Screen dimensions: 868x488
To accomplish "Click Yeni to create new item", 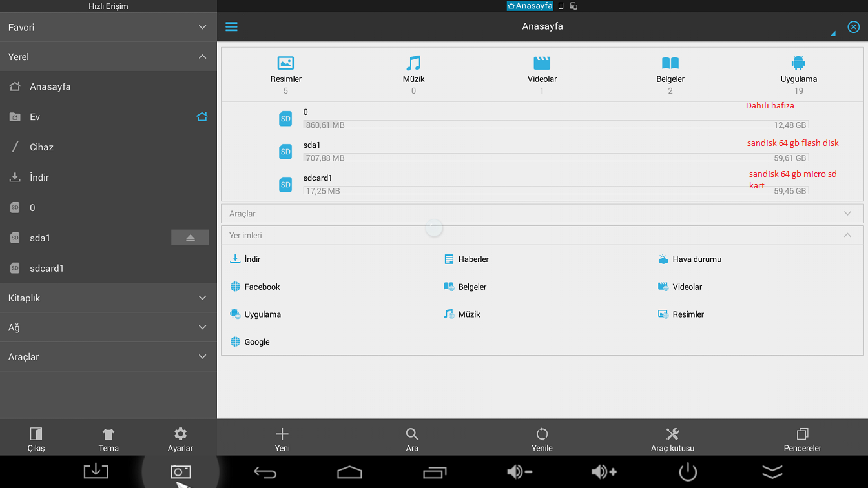I will (282, 440).
